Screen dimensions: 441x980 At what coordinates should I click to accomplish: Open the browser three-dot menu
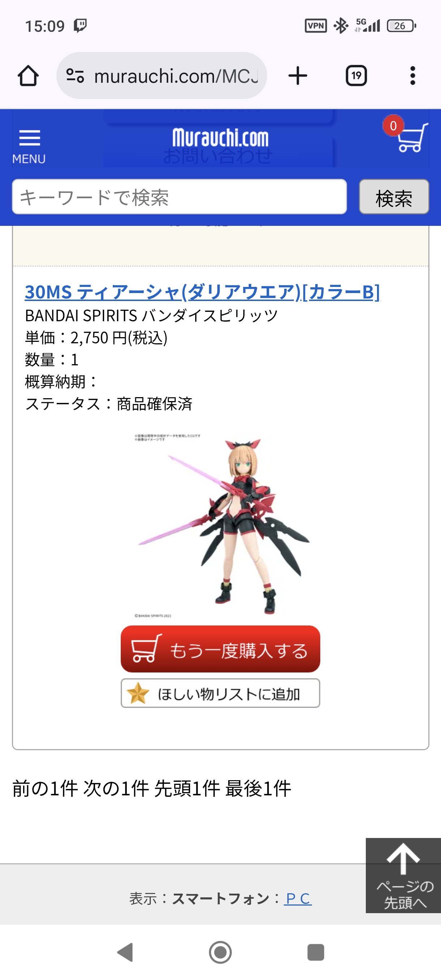click(412, 76)
